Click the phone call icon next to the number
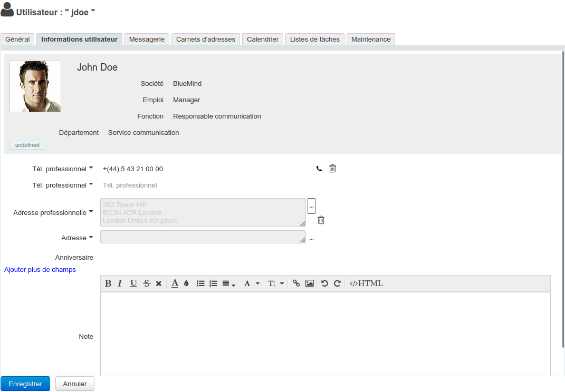Screen dimensions: 565x392 point(319,169)
